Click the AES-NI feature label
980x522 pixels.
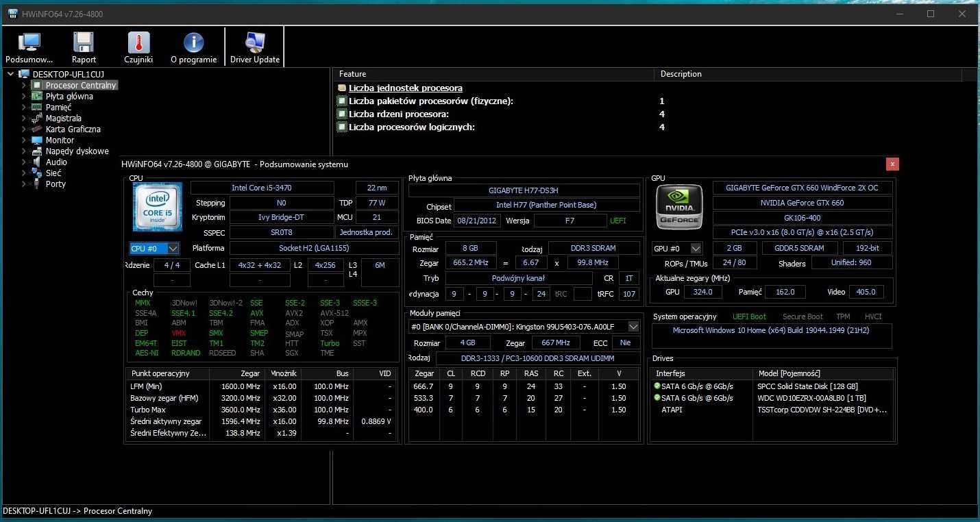tap(147, 353)
